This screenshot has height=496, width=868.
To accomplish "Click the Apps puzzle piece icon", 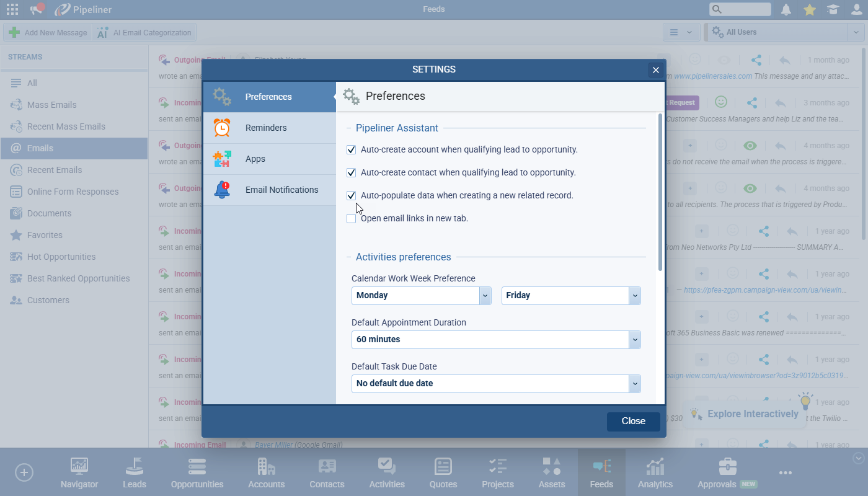I will point(222,159).
